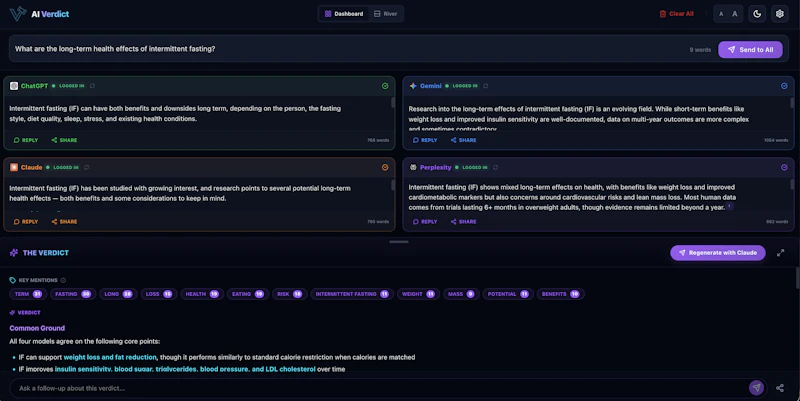Click the follow-up verdict input field
Image resolution: width=800 pixels, height=401 pixels.
[378, 388]
